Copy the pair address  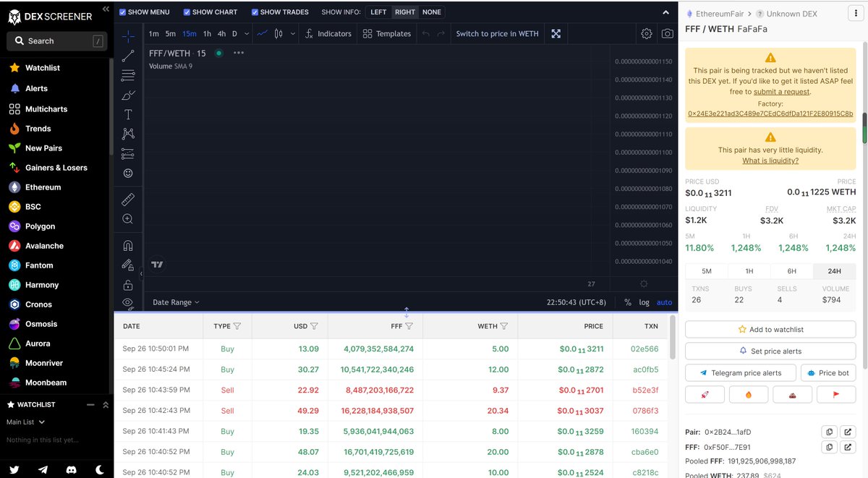830,432
